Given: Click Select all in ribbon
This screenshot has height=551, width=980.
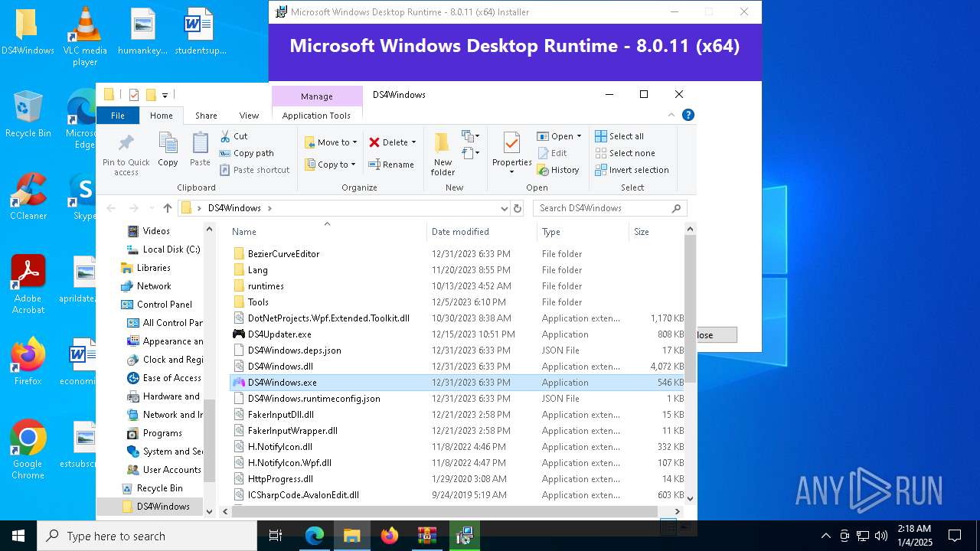Looking at the screenshot, I should coord(619,136).
